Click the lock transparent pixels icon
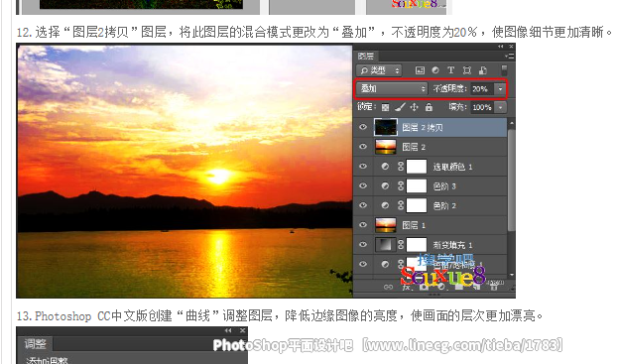This screenshot has height=364, width=618. click(385, 107)
